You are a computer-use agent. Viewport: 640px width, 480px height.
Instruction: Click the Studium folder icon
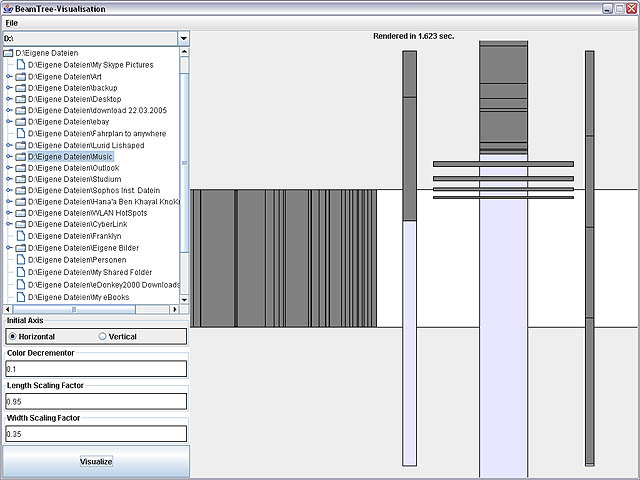click(x=20, y=179)
